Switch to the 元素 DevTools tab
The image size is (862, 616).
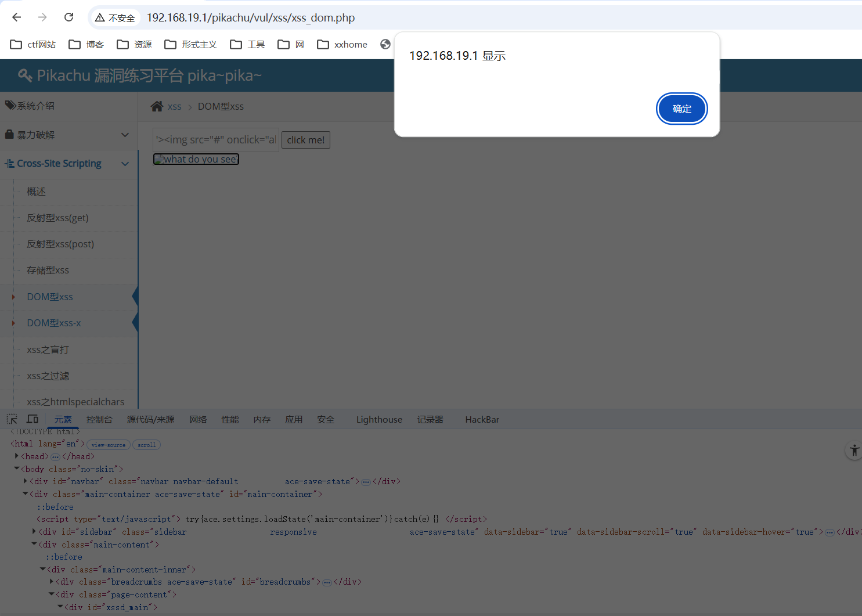tap(63, 420)
